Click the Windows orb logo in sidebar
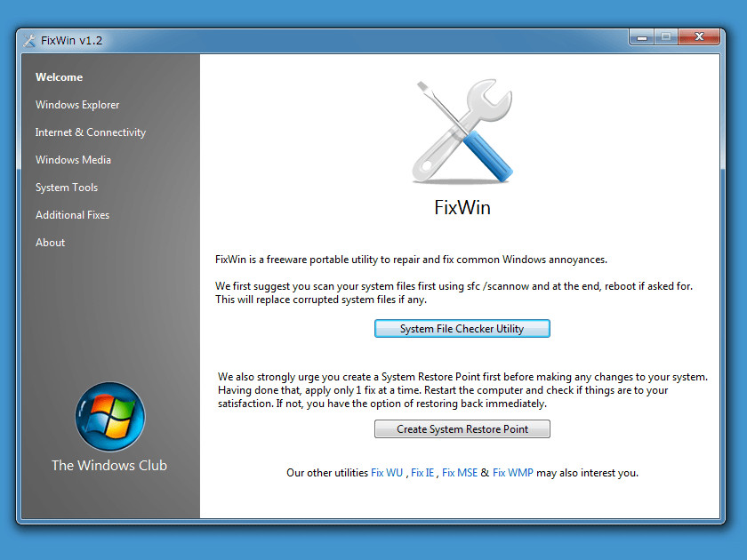This screenshot has height=560, width=747. 110,417
